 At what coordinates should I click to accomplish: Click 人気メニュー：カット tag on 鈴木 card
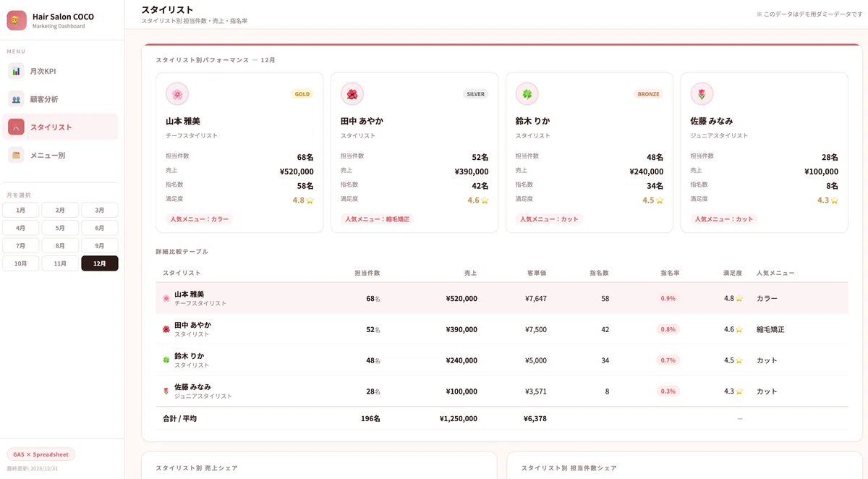point(550,219)
